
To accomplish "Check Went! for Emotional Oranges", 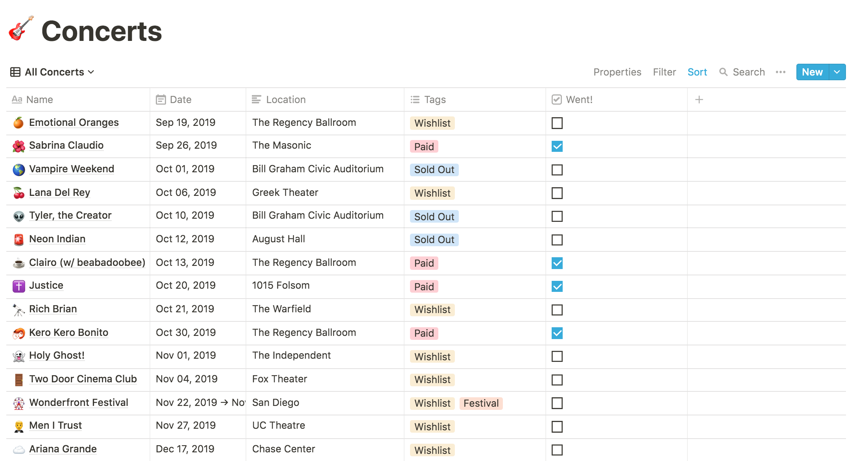I will point(557,123).
